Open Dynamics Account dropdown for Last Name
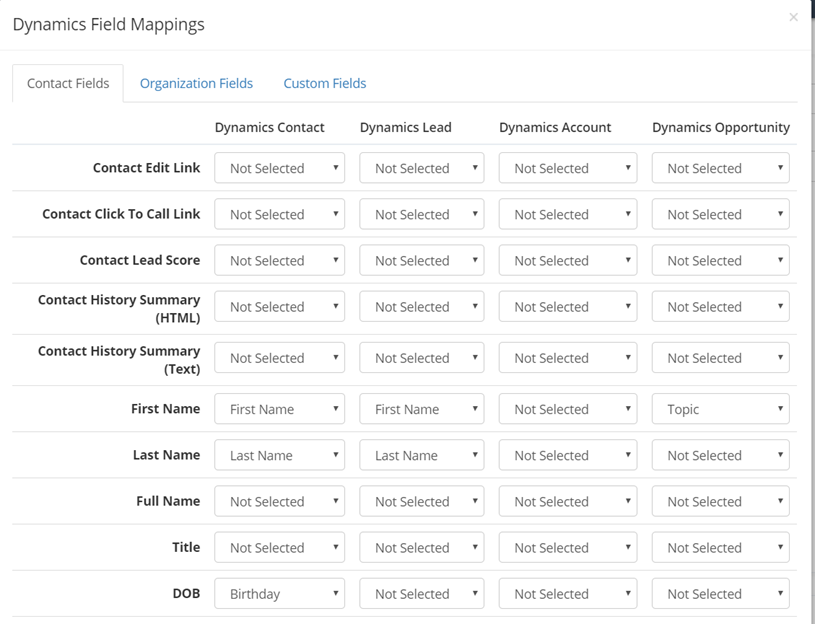Image resolution: width=815 pixels, height=624 pixels. pyautogui.click(x=568, y=455)
